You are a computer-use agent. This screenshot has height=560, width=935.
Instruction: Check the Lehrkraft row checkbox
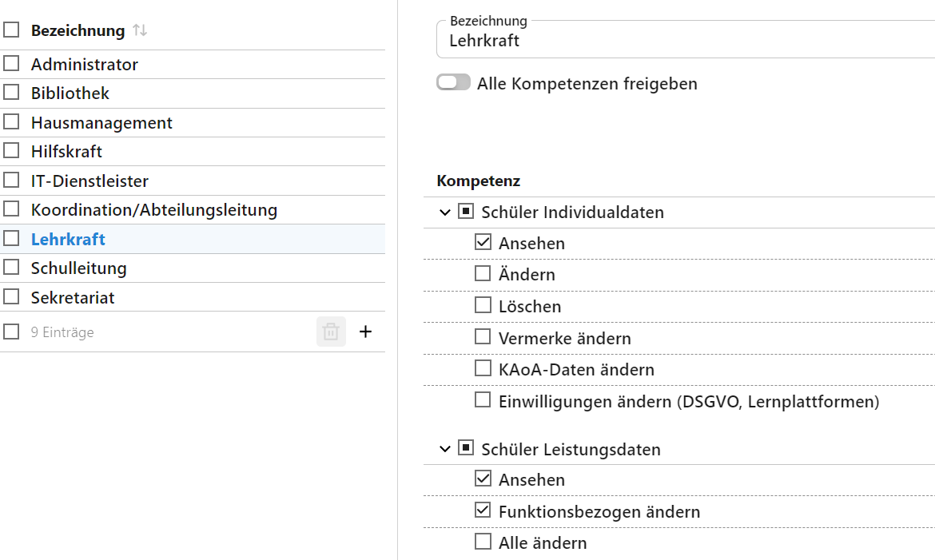pyautogui.click(x=11, y=239)
